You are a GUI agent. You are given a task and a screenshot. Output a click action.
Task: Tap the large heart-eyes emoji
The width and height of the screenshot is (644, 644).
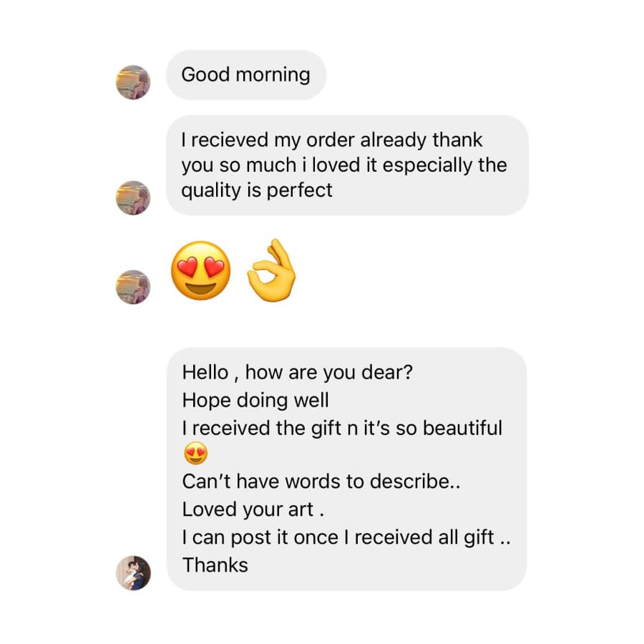[x=200, y=270]
